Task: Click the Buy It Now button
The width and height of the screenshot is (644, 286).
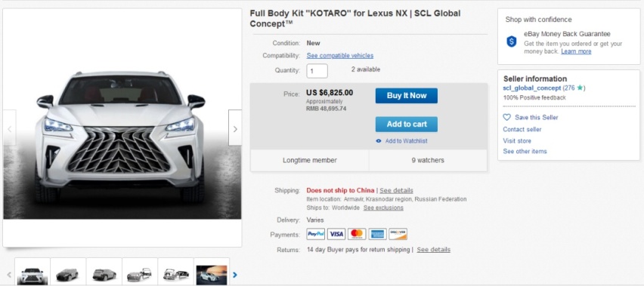Action: pyautogui.click(x=406, y=96)
